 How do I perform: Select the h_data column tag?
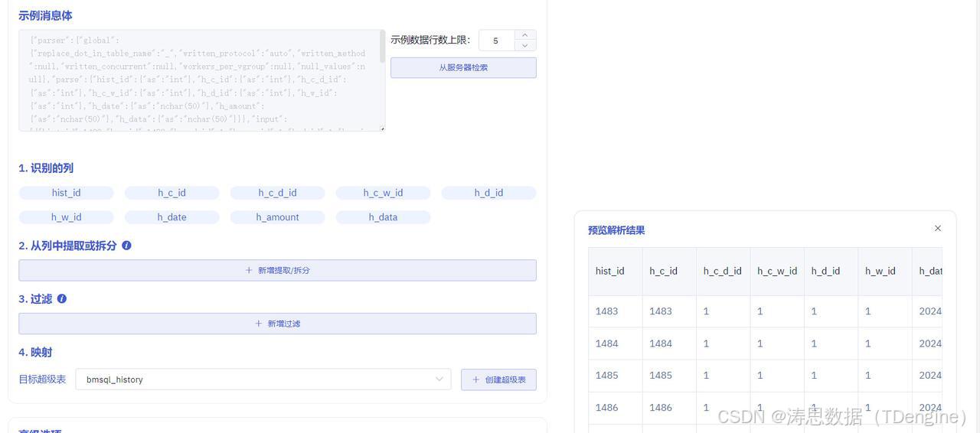coord(383,217)
